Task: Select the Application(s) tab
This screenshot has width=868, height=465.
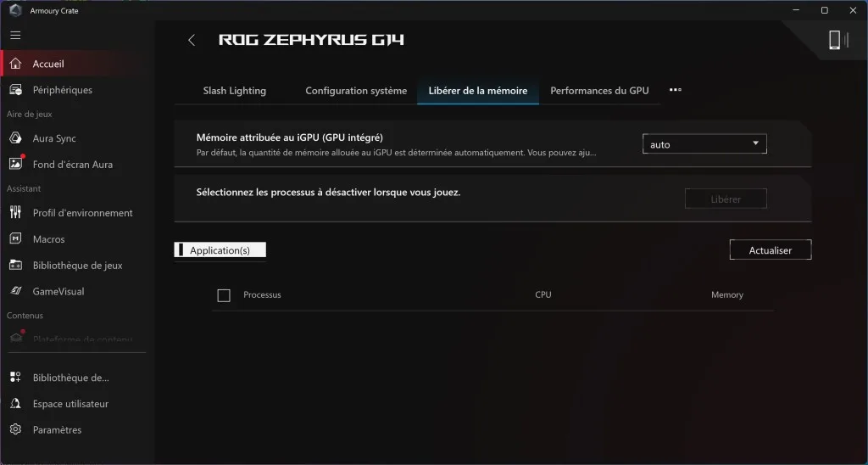Action: [x=220, y=250]
